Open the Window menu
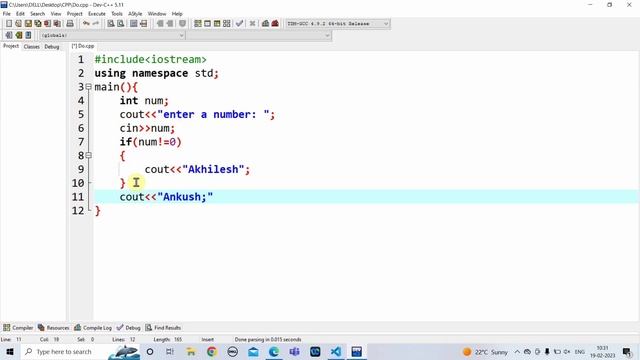Screen dimensions: 640x360 coord(157,13)
